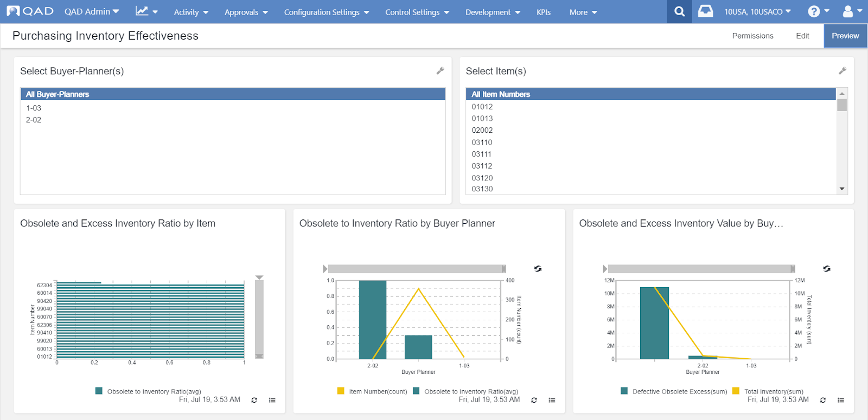
Task: Open list view for Inventory Value by Buyer chart
Action: tap(840, 400)
